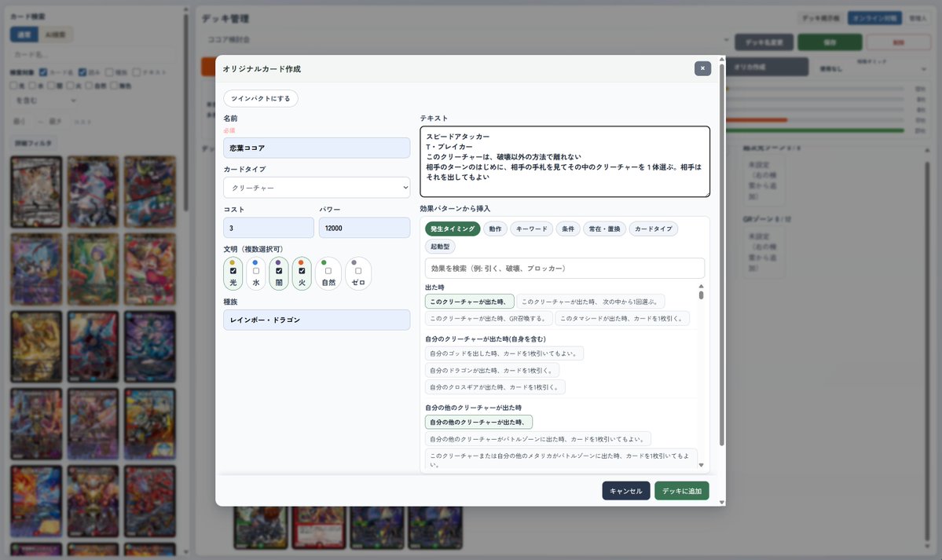Click the effect pattern list scroll-up arrow
The width and height of the screenshot is (942, 560).
[701, 287]
